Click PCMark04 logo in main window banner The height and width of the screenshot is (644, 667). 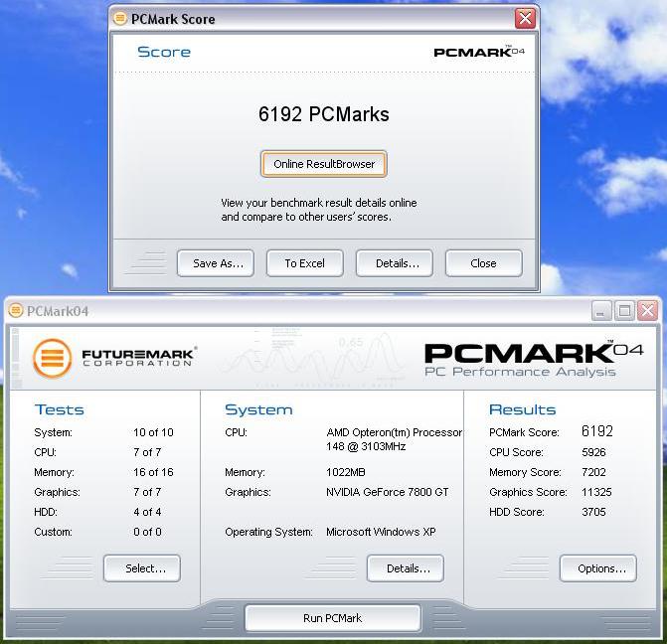click(x=534, y=352)
